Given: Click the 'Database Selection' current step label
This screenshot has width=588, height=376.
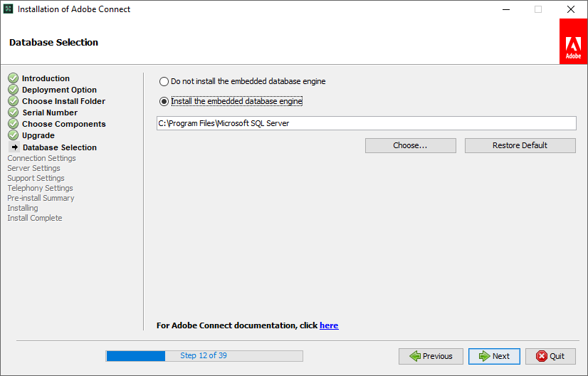Looking at the screenshot, I should 60,147.
